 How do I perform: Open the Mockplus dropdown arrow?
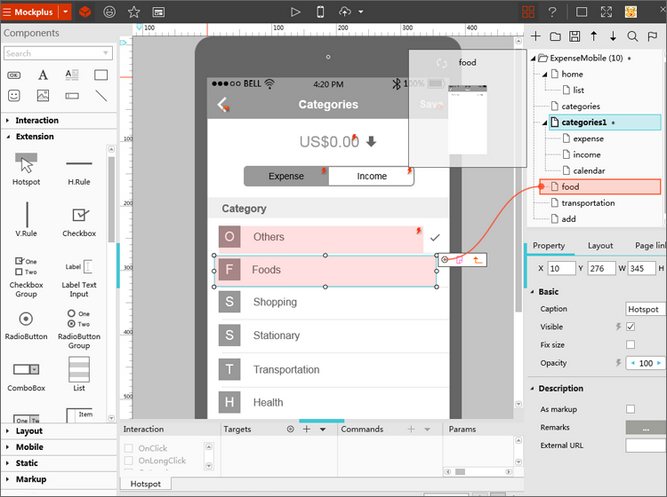click(x=65, y=12)
